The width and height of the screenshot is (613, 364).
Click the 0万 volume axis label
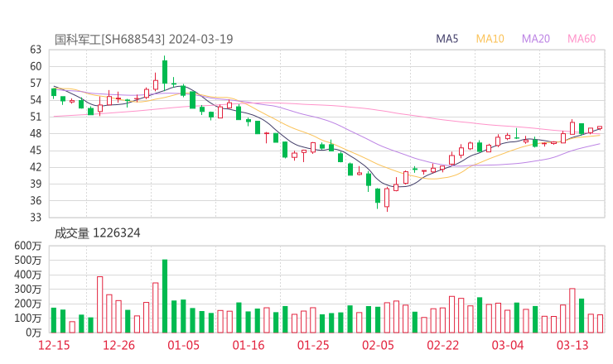click(x=34, y=333)
